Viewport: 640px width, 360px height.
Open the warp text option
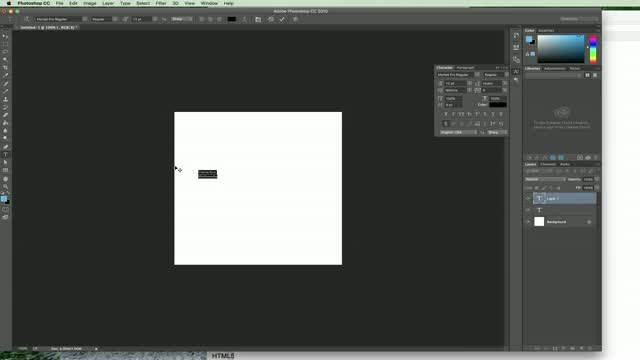[244, 19]
